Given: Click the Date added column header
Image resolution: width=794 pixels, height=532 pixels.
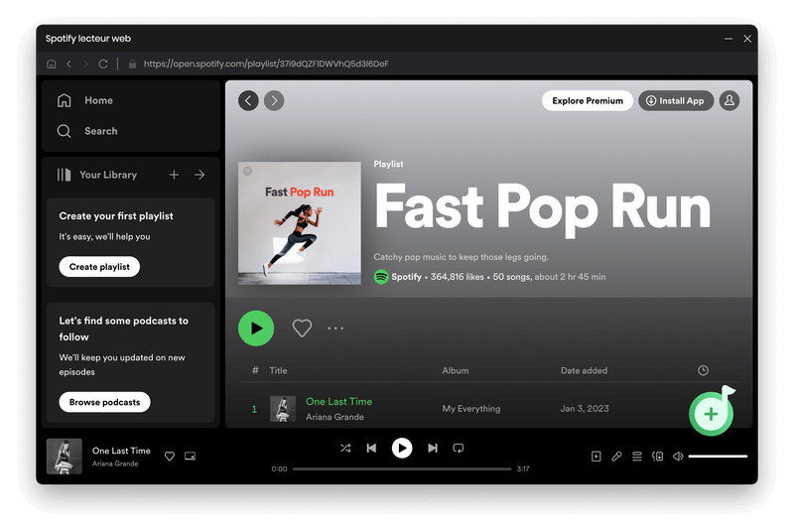Looking at the screenshot, I should click(584, 370).
